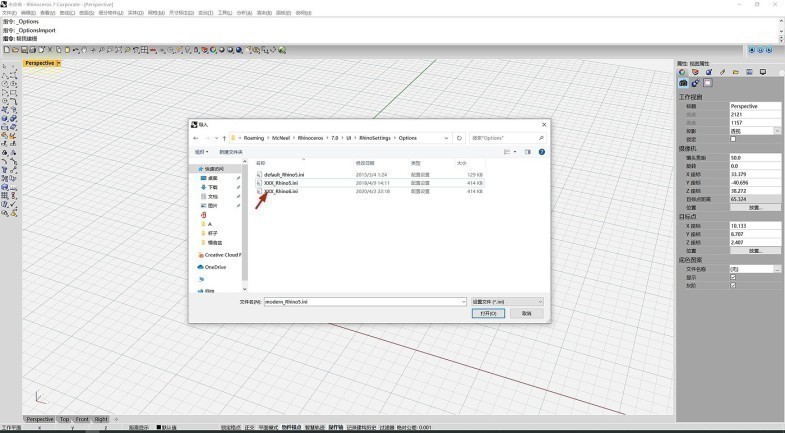This screenshot has width=785, height=433.
Task: Toggle the lock checkbox under viewport settings
Action: pos(733,139)
